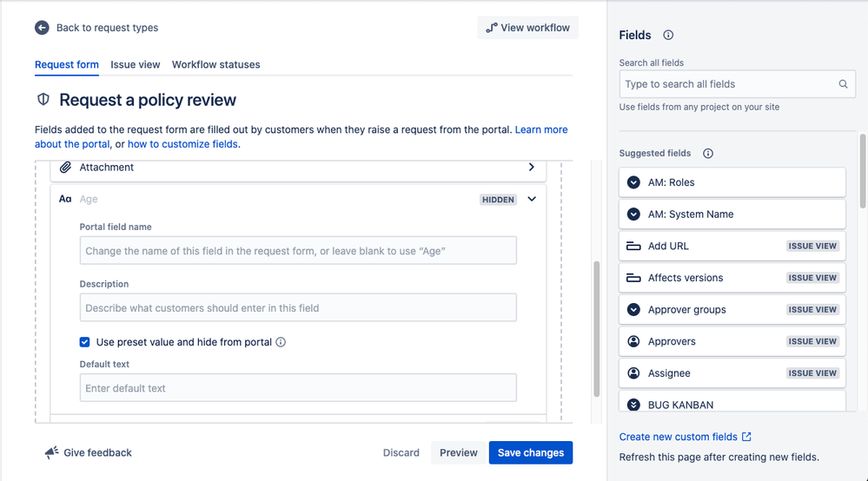Click Save changes button
868x481 pixels.
[x=531, y=453]
